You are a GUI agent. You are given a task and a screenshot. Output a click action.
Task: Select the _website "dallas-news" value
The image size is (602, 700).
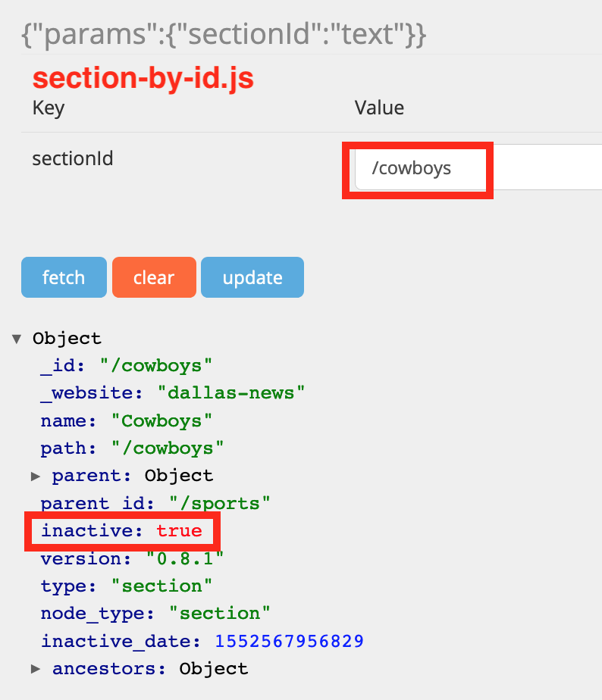(231, 393)
